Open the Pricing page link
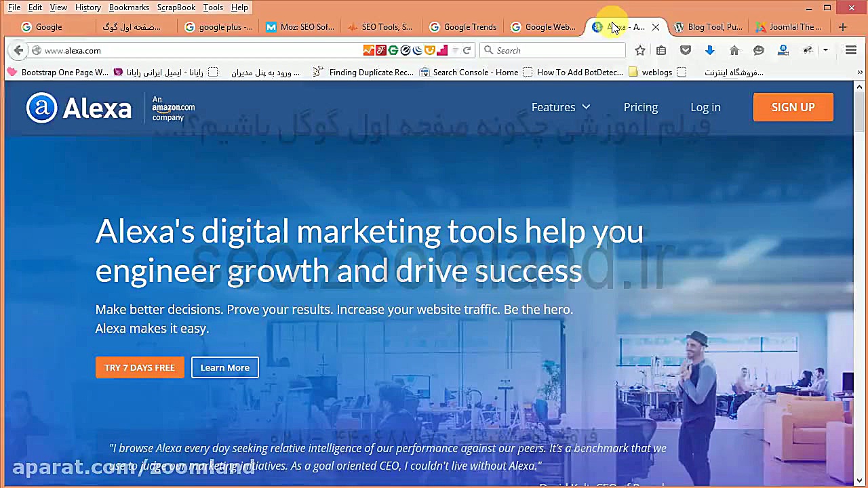This screenshot has height=488, width=868. (x=641, y=107)
